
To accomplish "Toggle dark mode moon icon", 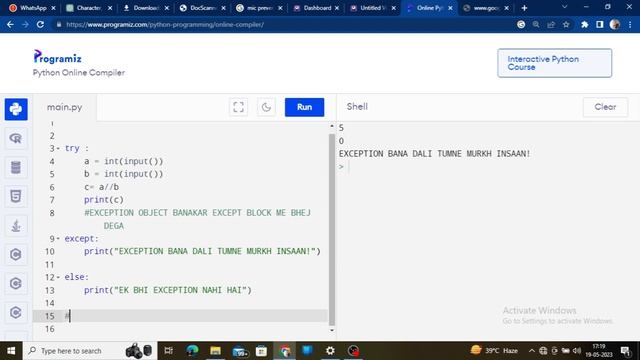I will pos(266,107).
